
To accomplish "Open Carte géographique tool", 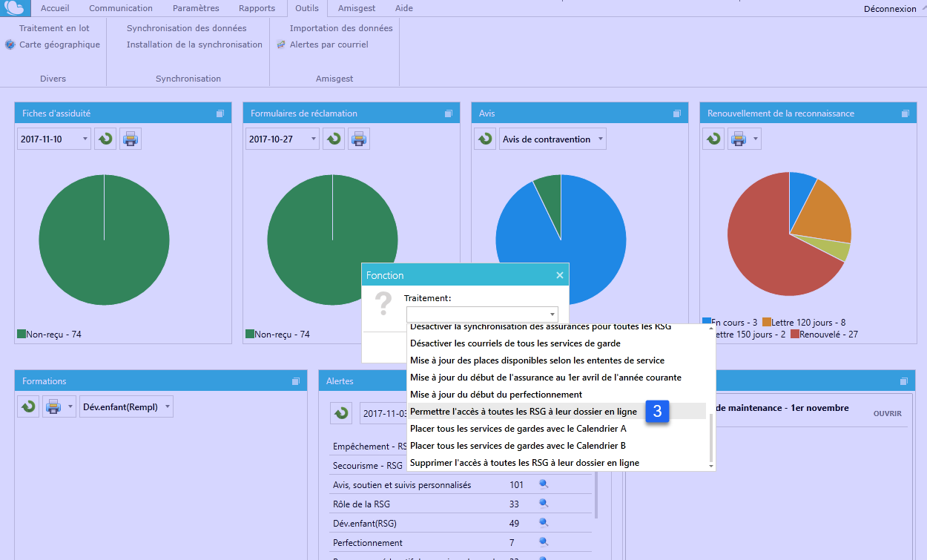I will [x=53, y=45].
